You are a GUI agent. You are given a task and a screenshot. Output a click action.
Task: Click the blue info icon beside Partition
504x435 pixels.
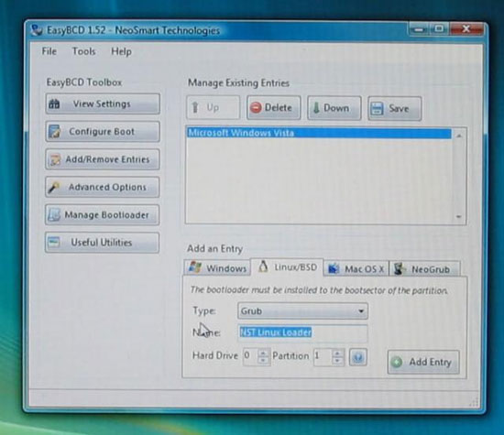[x=357, y=357]
